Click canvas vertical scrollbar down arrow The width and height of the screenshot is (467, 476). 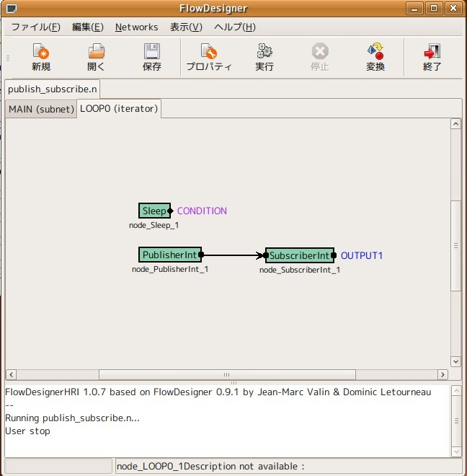[x=455, y=361]
